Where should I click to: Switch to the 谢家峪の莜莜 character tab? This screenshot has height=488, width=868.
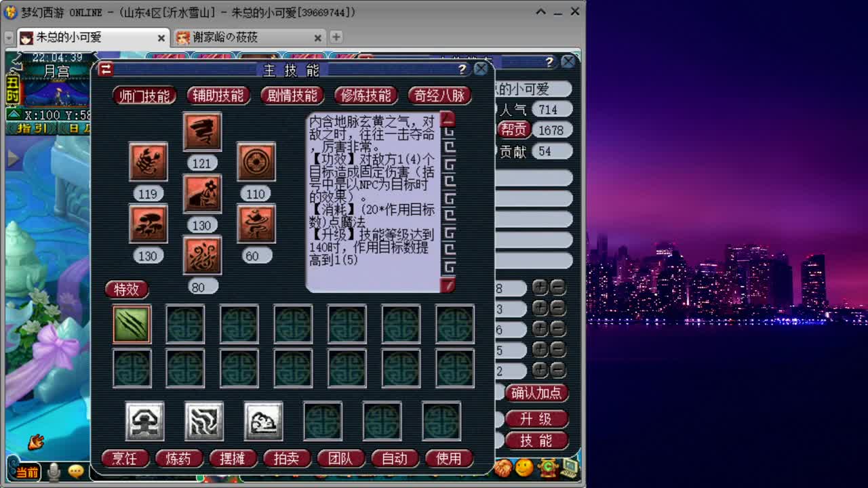224,38
